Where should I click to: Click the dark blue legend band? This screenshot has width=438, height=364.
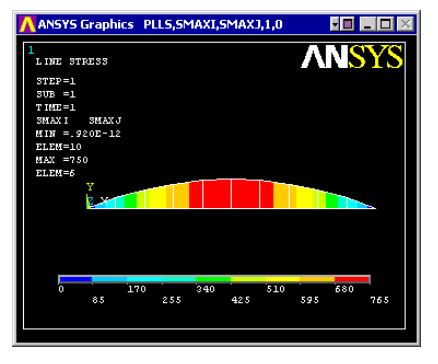76,279
